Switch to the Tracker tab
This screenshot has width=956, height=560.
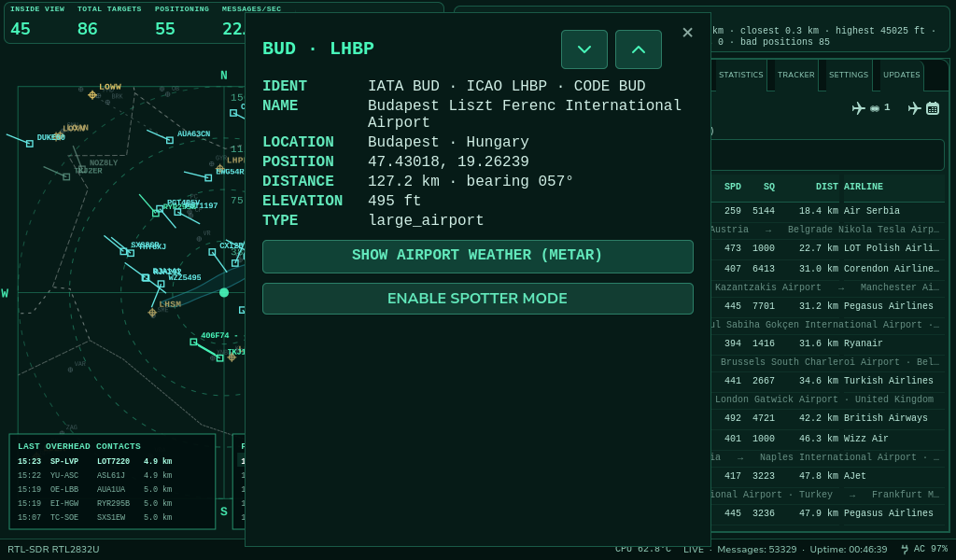[x=795, y=75]
